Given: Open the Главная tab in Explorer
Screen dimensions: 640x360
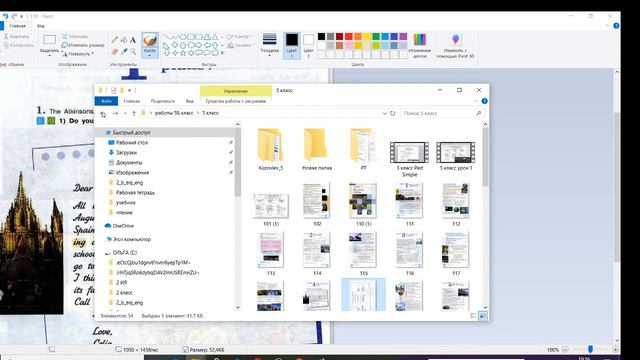Looking at the screenshot, I should pyautogui.click(x=132, y=101).
